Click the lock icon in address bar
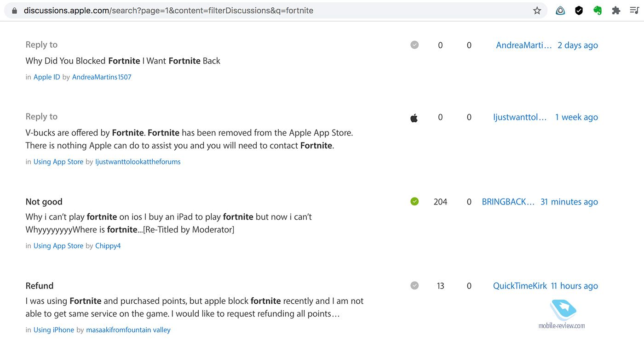This screenshot has width=644, height=352. point(15,10)
